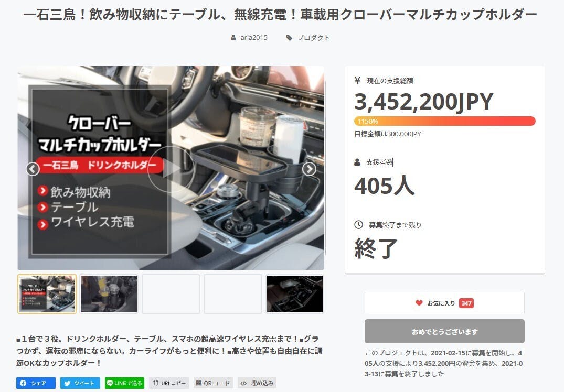The image size is (564, 392).
Task: Click the 347 favorites count badge
Action: click(466, 303)
